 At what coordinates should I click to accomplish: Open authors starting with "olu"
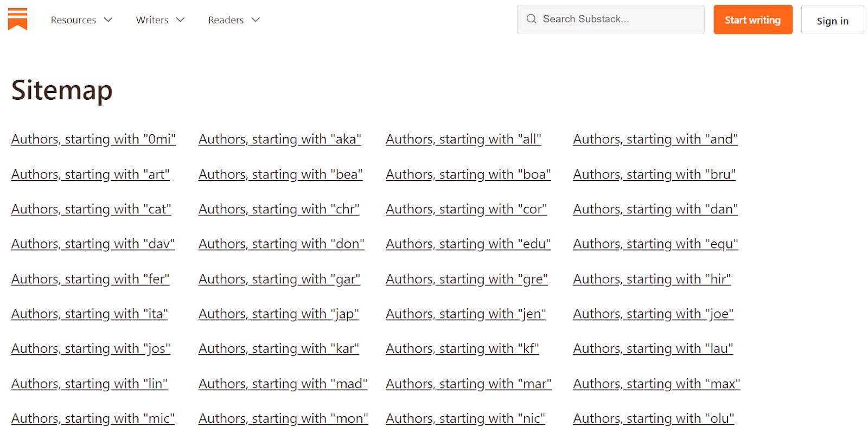pyautogui.click(x=652, y=418)
